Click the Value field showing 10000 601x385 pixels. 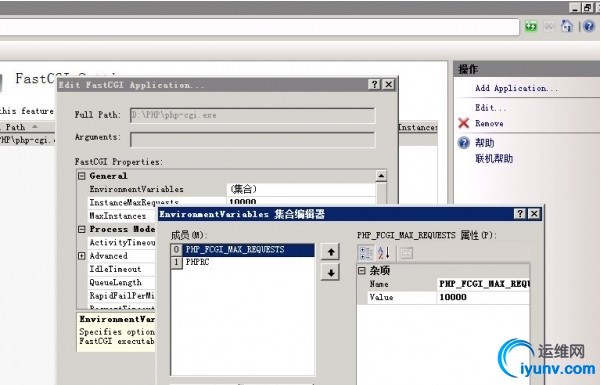pyautogui.click(x=483, y=297)
